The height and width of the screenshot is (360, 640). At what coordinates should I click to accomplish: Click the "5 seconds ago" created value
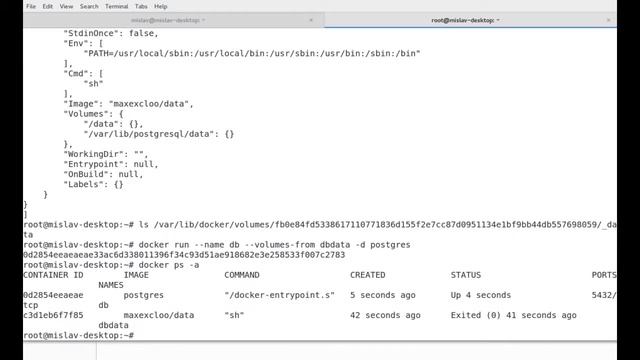tap(382, 295)
